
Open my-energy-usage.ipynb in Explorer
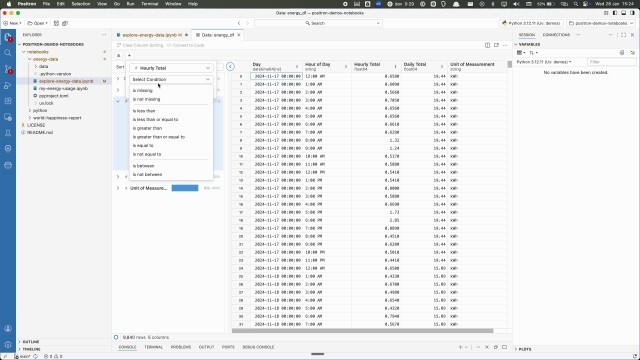click(63, 89)
